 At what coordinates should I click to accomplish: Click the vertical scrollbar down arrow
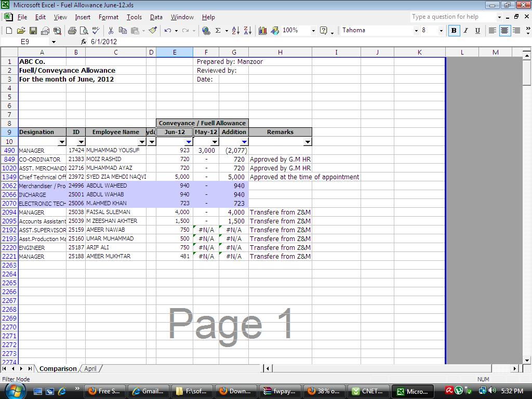pyautogui.click(x=527, y=361)
